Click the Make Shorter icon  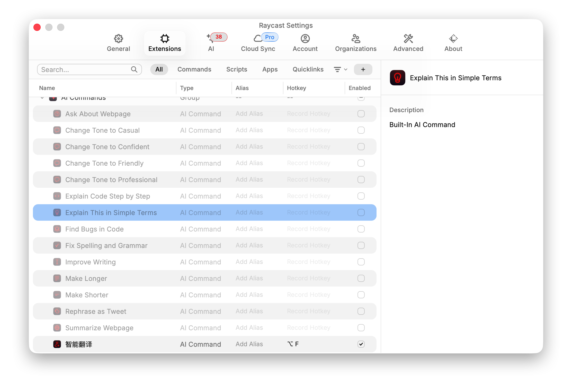tap(57, 295)
